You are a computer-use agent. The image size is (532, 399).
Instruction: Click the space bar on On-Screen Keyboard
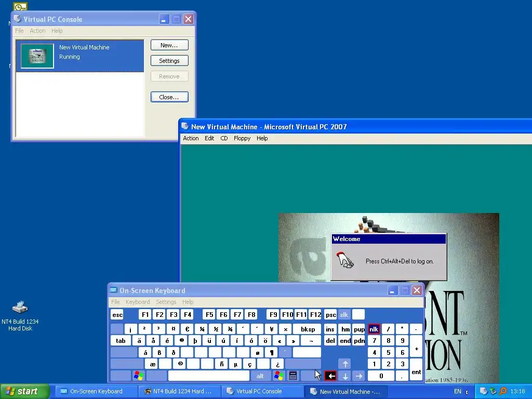pos(209,376)
